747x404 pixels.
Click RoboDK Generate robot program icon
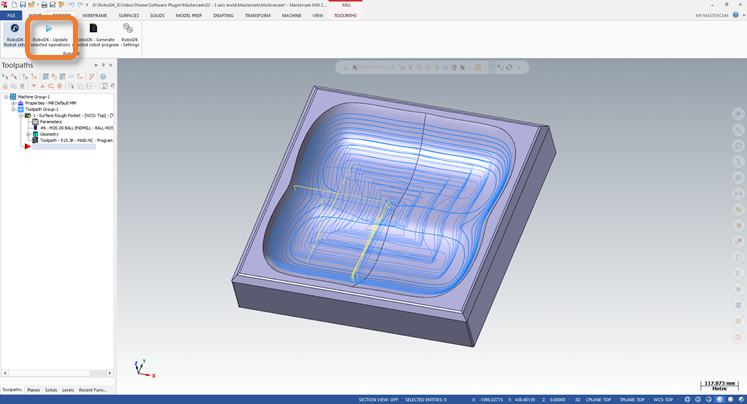pos(93,30)
